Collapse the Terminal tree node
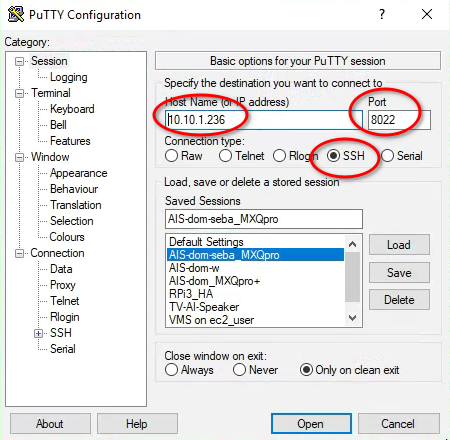 tap(20, 93)
